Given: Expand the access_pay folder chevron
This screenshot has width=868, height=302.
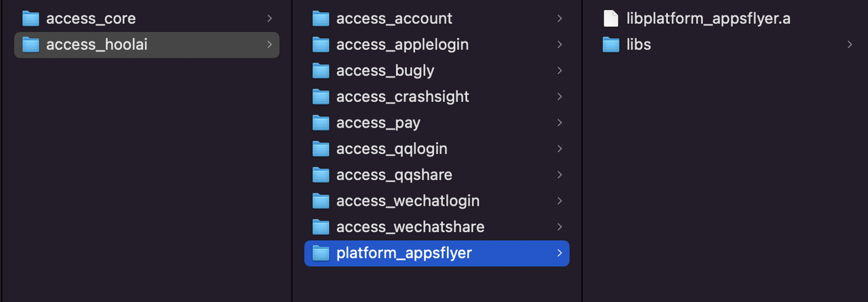Looking at the screenshot, I should pyautogui.click(x=559, y=123).
